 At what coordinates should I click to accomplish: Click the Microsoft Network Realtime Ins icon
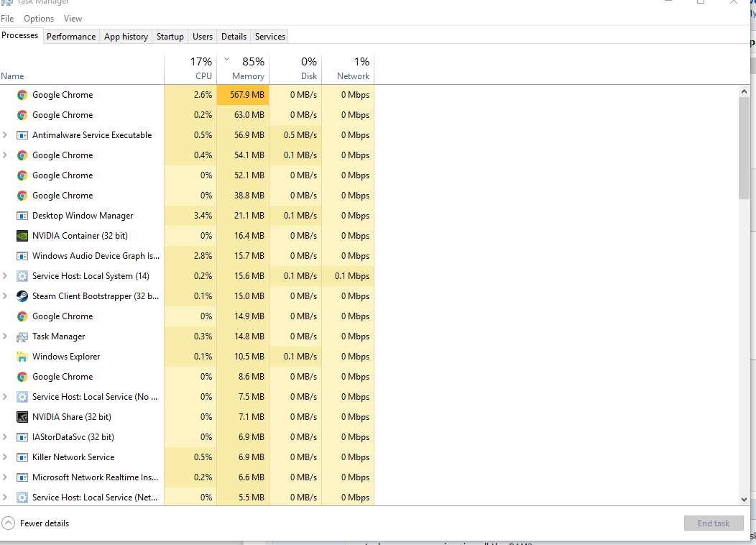point(22,477)
